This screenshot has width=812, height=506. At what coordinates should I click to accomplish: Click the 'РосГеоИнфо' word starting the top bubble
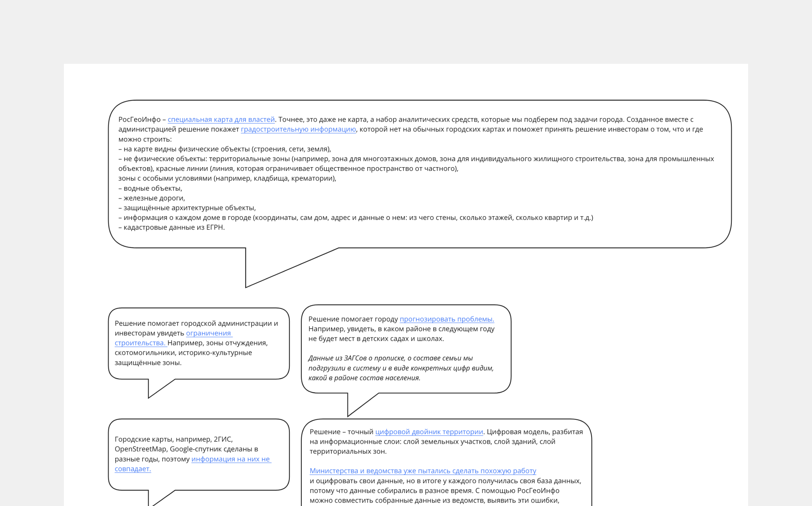point(139,119)
